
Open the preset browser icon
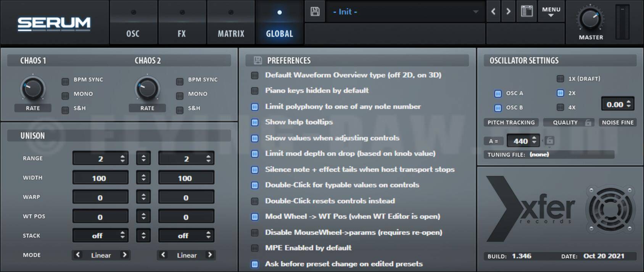(x=526, y=11)
